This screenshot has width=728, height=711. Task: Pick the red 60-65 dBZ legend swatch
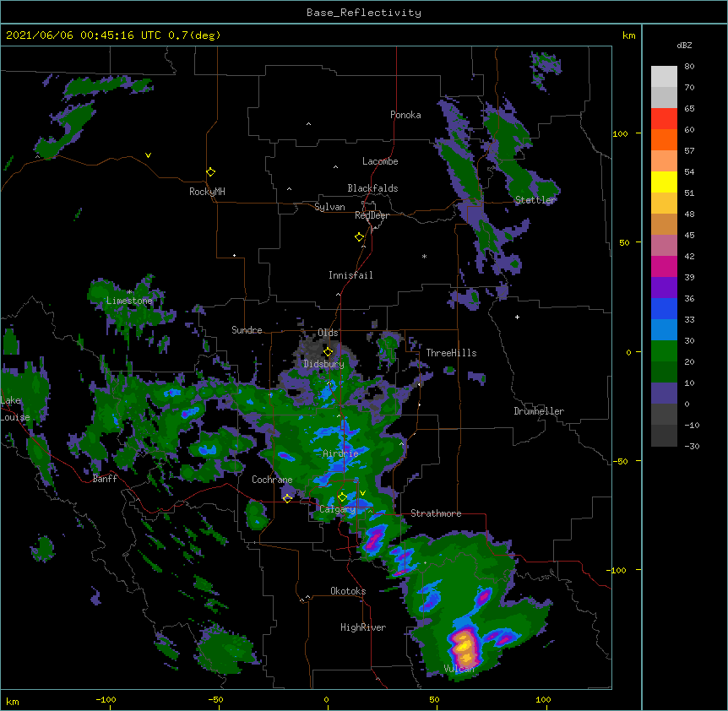pos(664,119)
